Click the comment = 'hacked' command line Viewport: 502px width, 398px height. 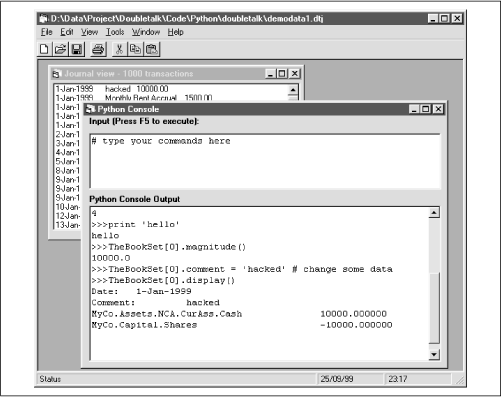(x=242, y=269)
